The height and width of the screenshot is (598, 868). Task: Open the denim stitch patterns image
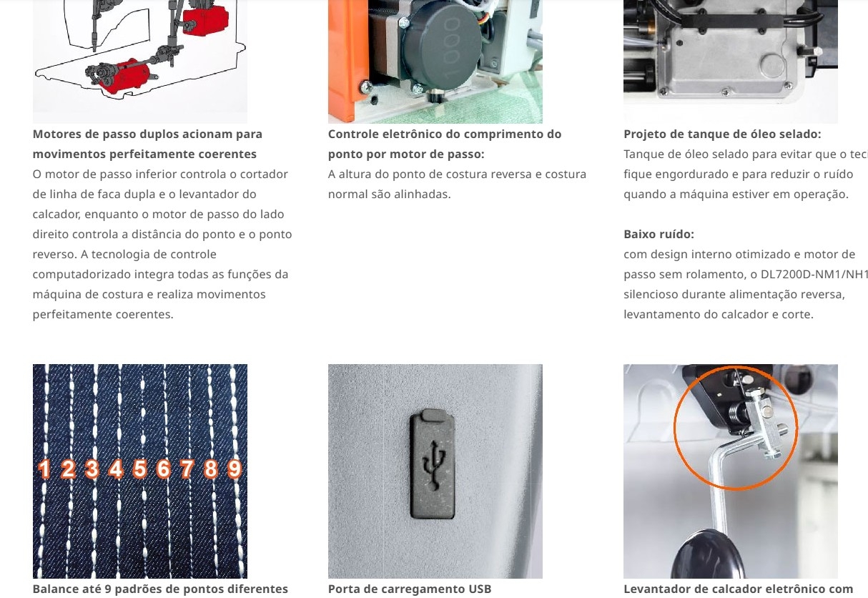140,471
